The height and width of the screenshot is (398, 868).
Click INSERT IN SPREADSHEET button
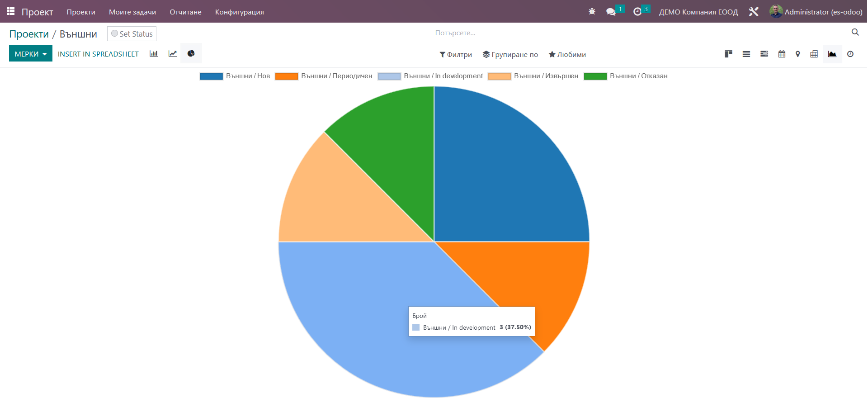point(98,54)
